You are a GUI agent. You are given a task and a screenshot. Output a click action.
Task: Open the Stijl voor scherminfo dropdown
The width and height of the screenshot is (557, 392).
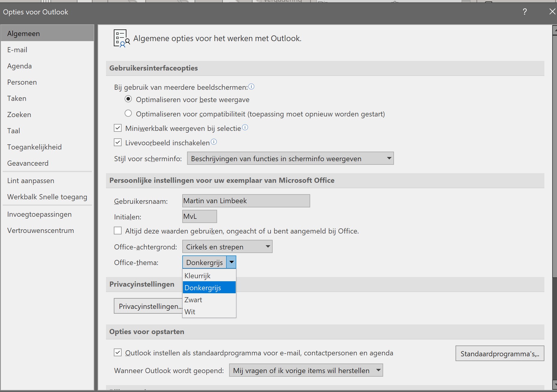[x=290, y=158]
